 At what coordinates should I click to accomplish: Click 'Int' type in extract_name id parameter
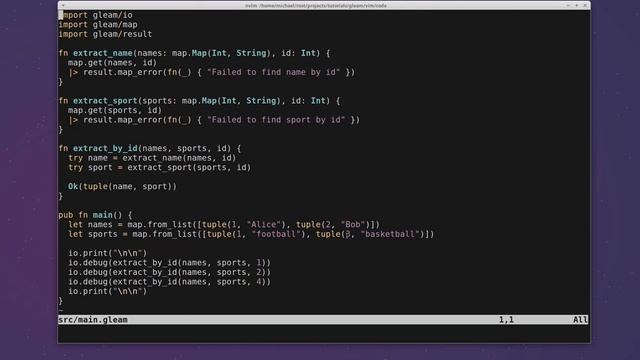(308, 53)
